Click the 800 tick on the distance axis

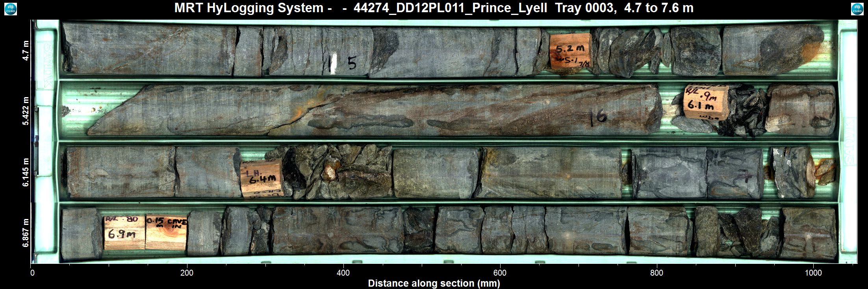coord(657,273)
